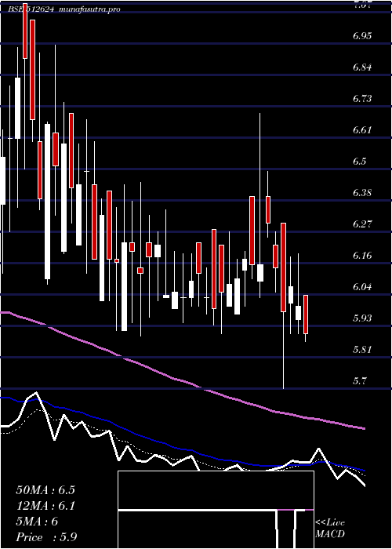
Task: Select the 6.5 price axis label
Action: 360,161
